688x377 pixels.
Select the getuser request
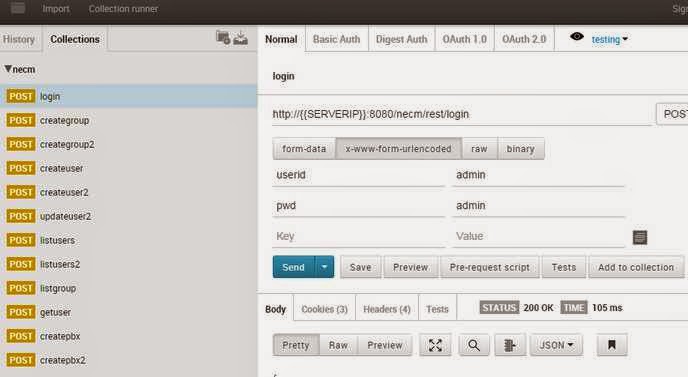pos(128,312)
